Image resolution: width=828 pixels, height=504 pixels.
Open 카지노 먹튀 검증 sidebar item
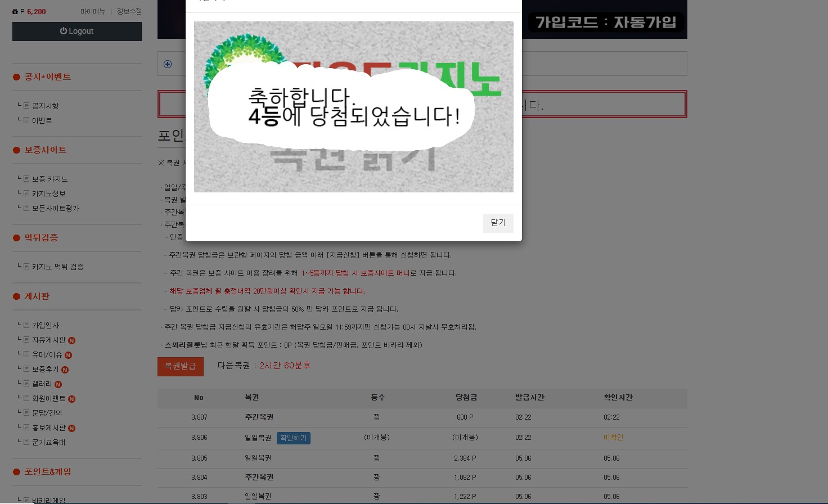58,267
